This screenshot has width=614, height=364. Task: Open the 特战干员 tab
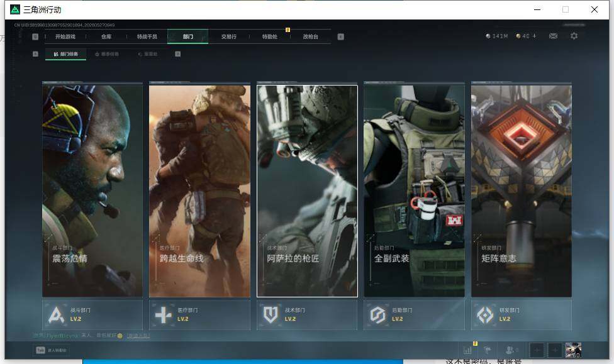[147, 36]
